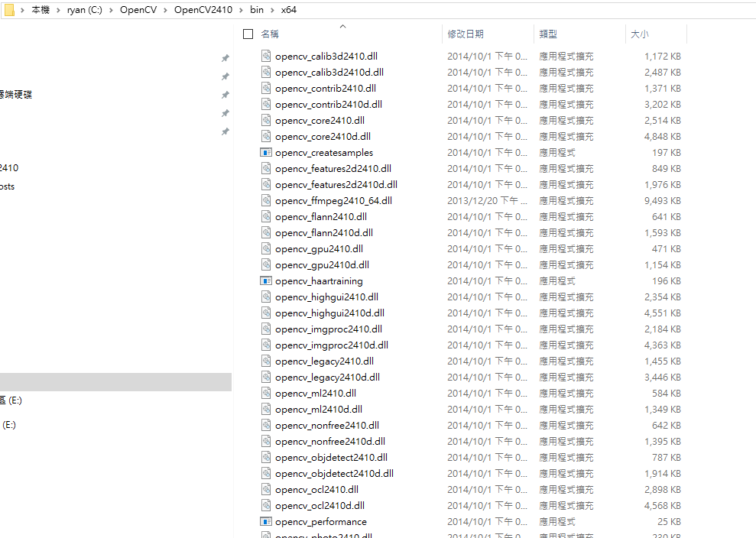Click the opencv_contrib2410.dll file icon

coord(266,88)
